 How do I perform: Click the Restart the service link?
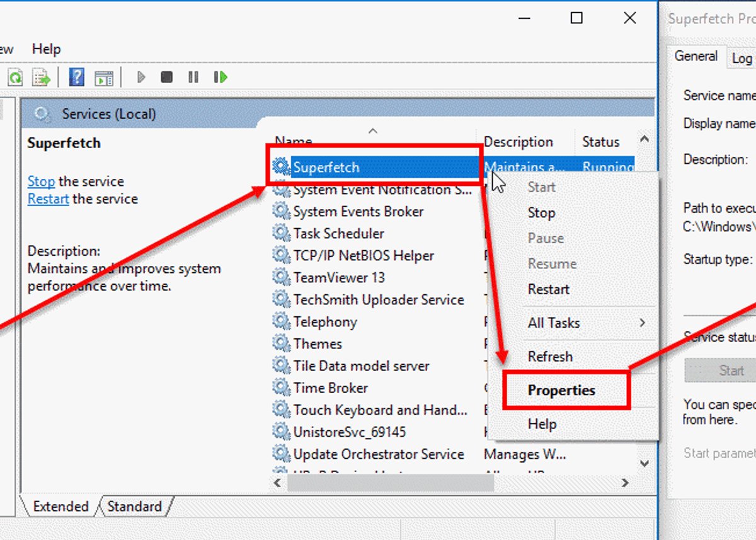[49, 199]
